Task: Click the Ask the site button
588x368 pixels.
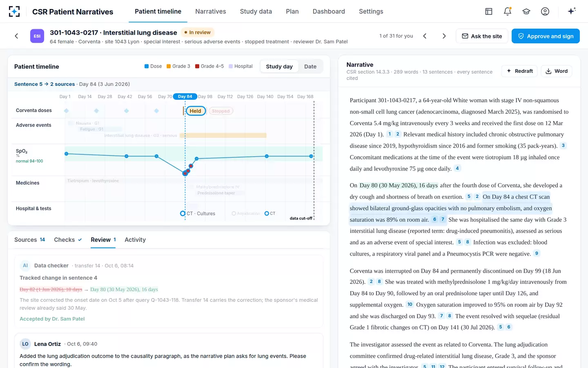Action: 482,36
